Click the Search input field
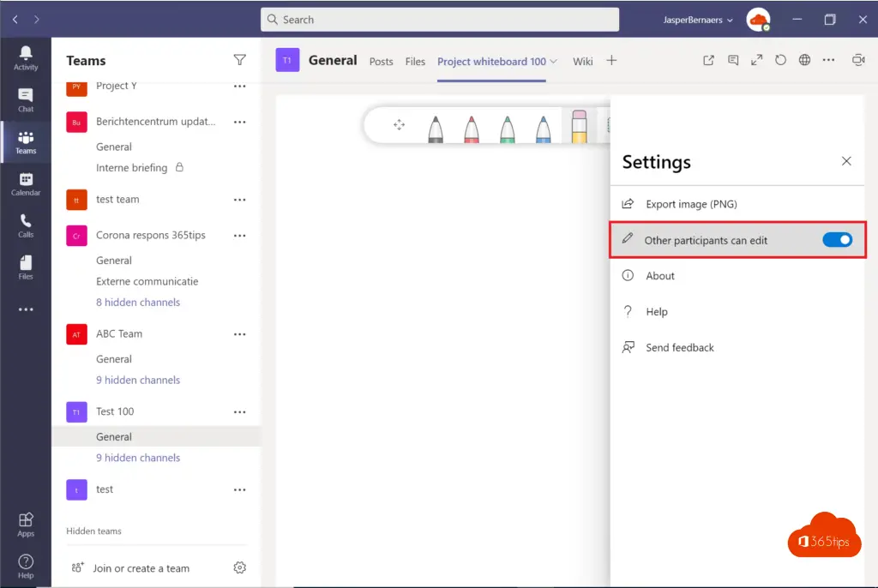Screen dimensions: 878x588 point(439,20)
